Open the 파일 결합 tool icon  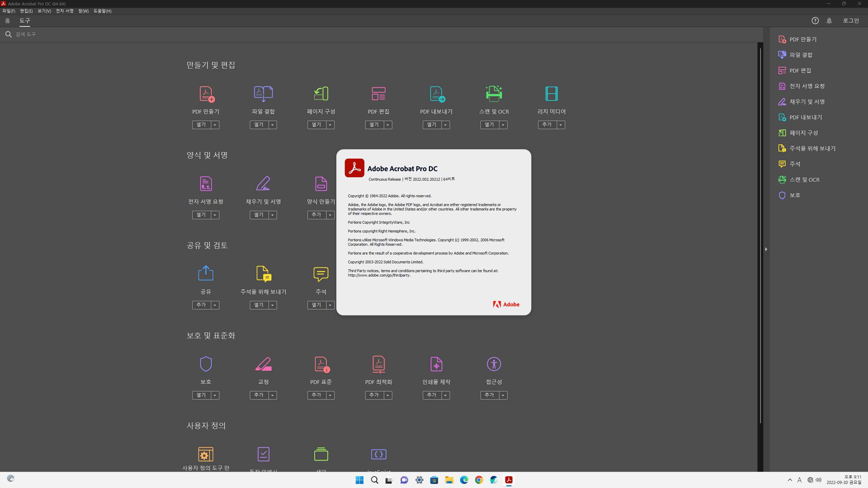[263, 94]
